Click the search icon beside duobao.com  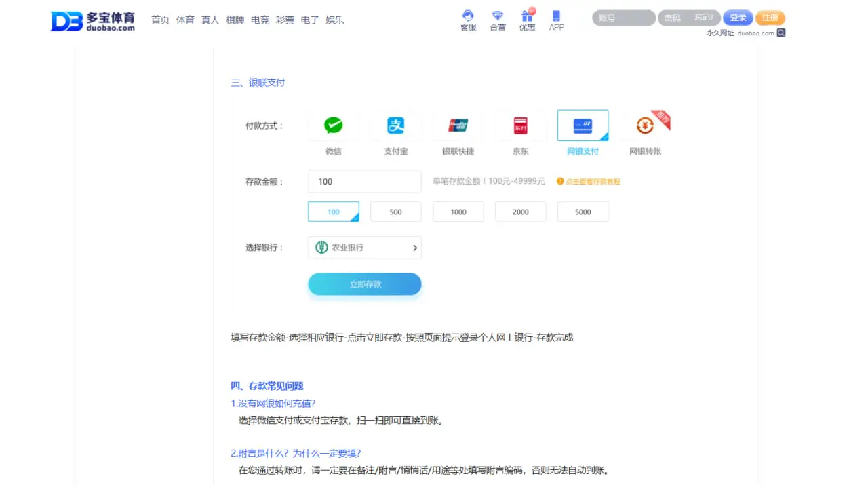coord(781,33)
